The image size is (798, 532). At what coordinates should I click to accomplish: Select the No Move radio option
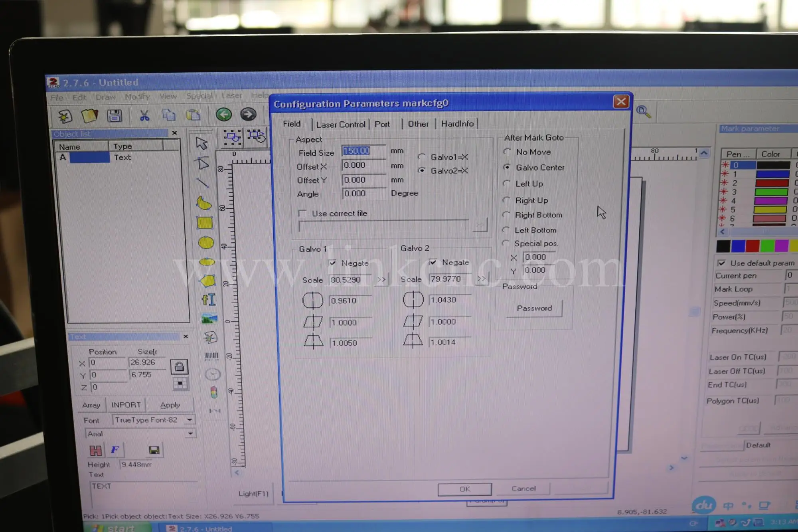(x=507, y=152)
